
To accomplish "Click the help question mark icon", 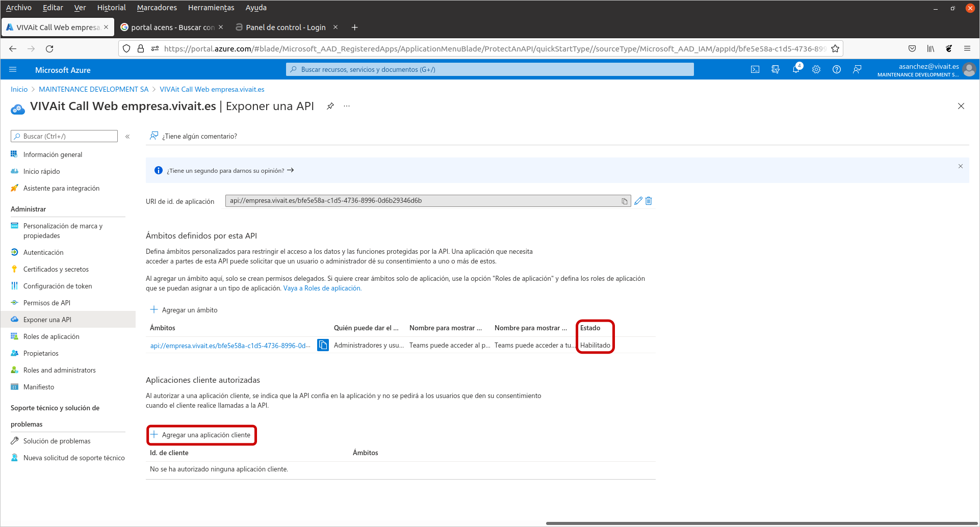I will (837, 70).
